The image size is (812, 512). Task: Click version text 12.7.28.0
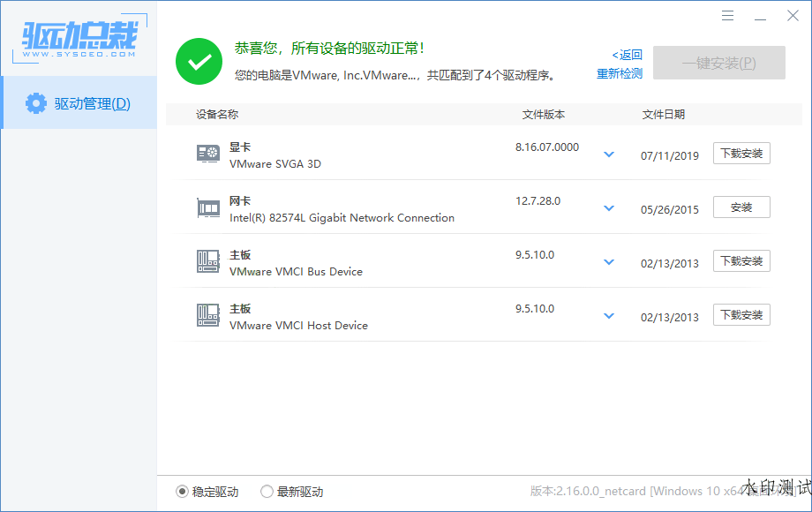538,201
